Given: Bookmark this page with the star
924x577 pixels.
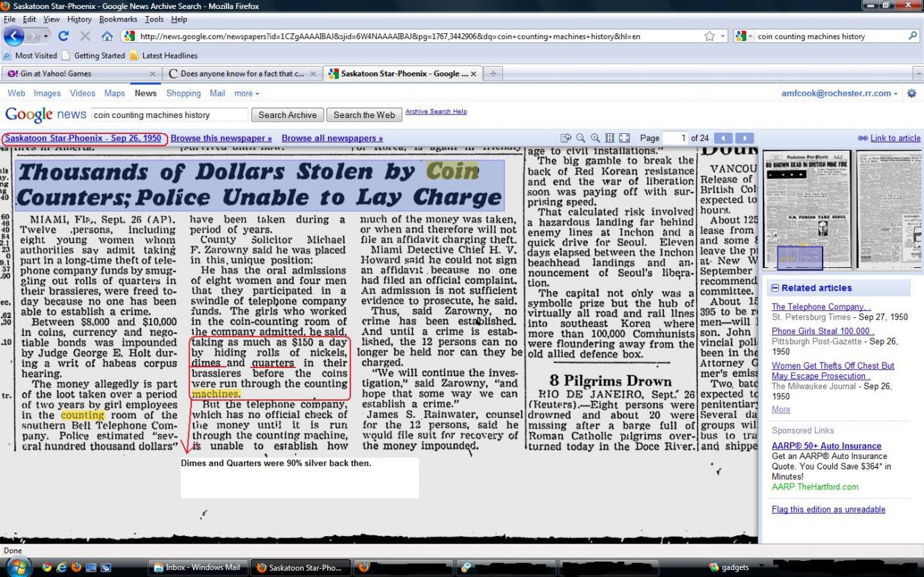Looking at the screenshot, I should [x=709, y=36].
